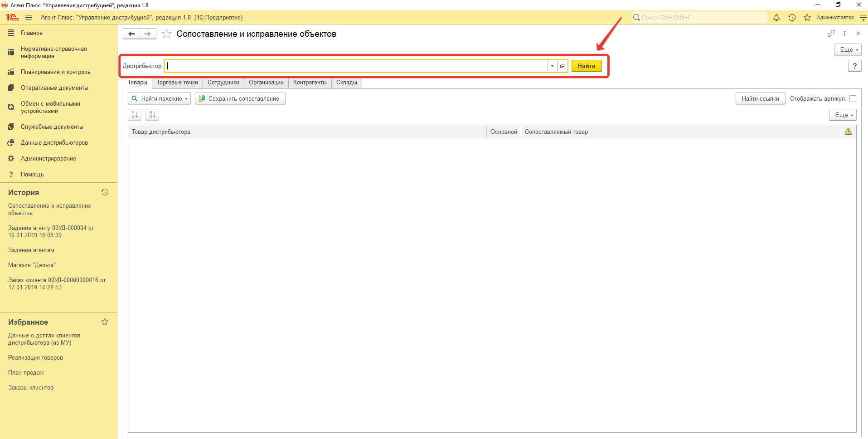Open the Distributor field's select-form icon
868x439 pixels.
point(562,66)
